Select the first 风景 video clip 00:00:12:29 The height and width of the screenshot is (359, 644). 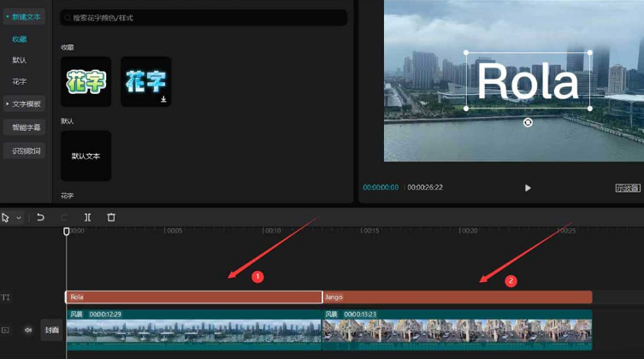click(194, 330)
